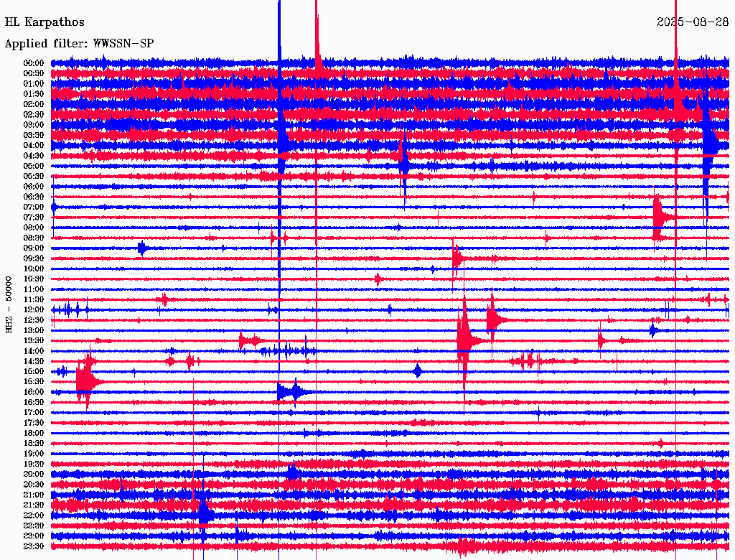Viewport: 735px width, 560px height.
Task: Click the 01:00 time label
Action: [34, 83]
